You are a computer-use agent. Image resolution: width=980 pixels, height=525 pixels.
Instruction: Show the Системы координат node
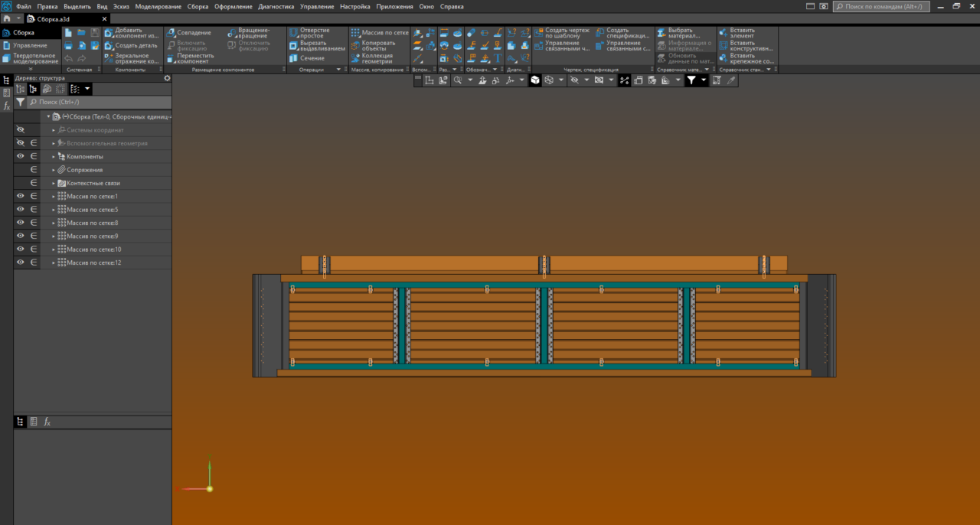pos(21,130)
